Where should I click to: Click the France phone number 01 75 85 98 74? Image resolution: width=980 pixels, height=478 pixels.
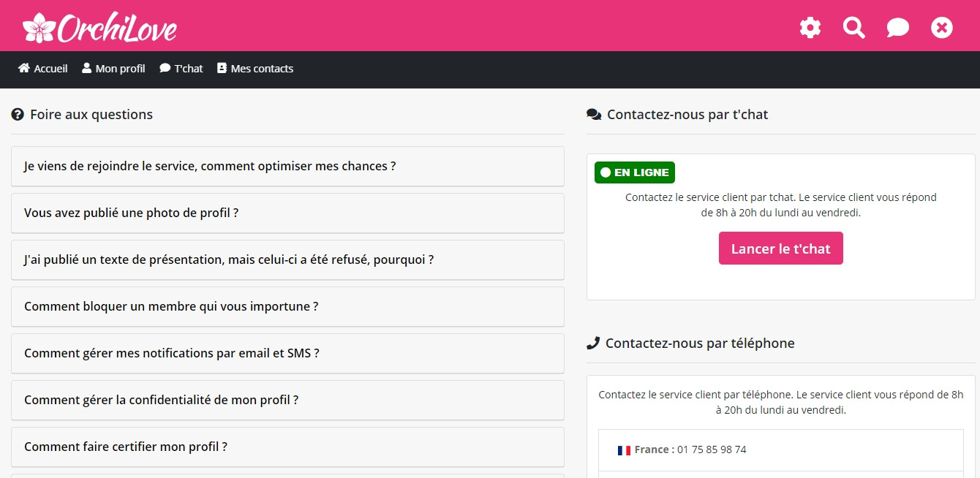pyautogui.click(x=711, y=449)
